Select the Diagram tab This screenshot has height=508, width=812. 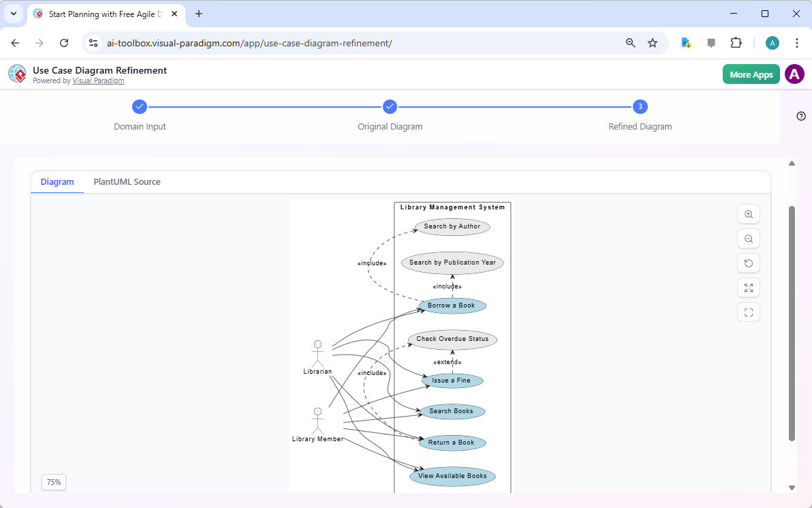(57, 181)
